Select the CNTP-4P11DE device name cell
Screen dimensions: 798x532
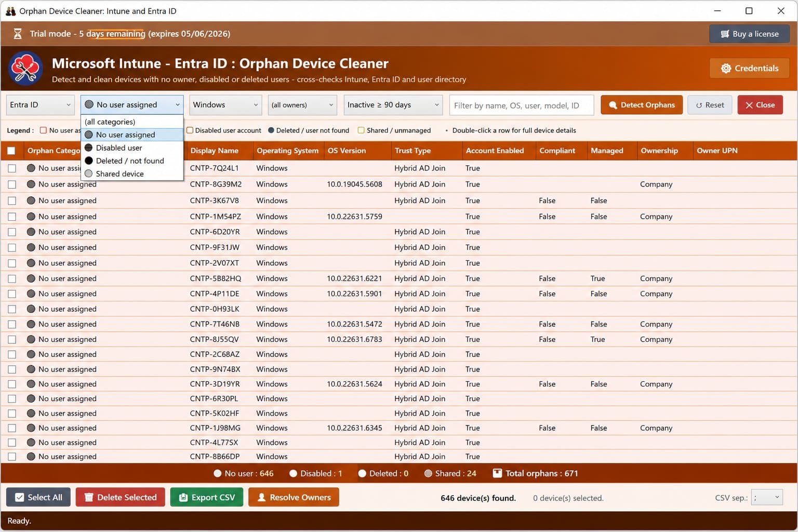215,294
